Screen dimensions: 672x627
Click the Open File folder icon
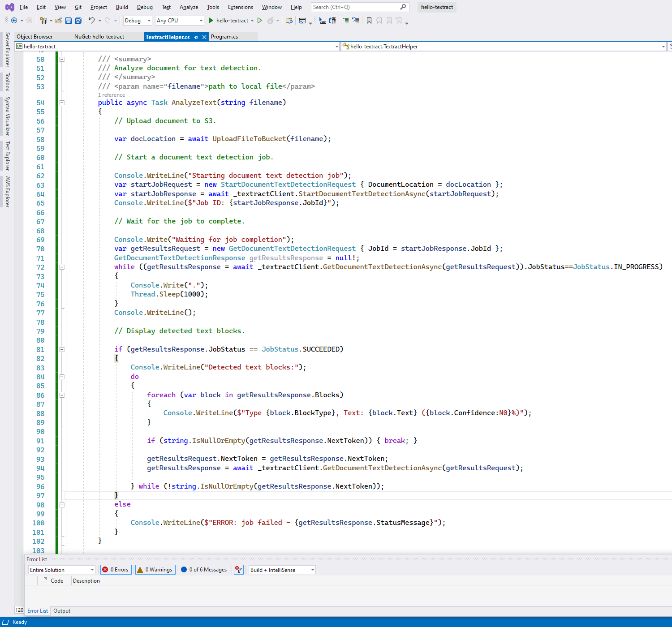tap(59, 21)
